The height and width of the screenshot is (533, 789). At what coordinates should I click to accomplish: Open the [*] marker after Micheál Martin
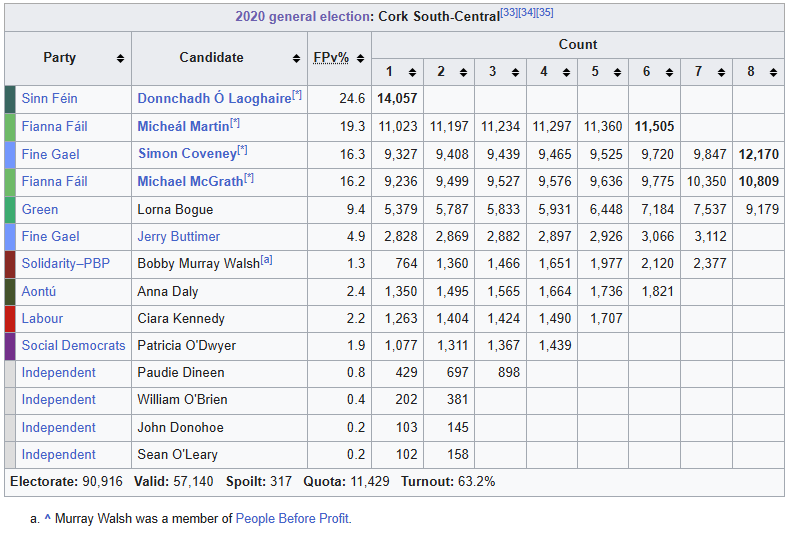[235, 123]
